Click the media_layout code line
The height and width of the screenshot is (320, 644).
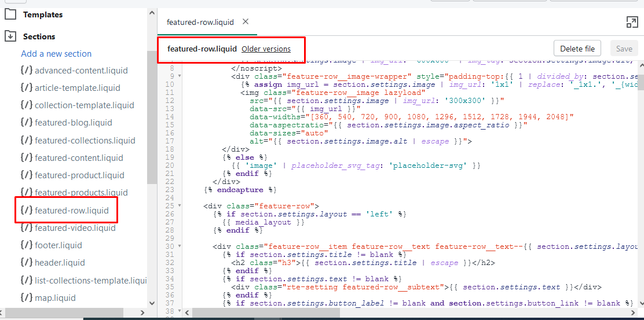(x=264, y=222)
